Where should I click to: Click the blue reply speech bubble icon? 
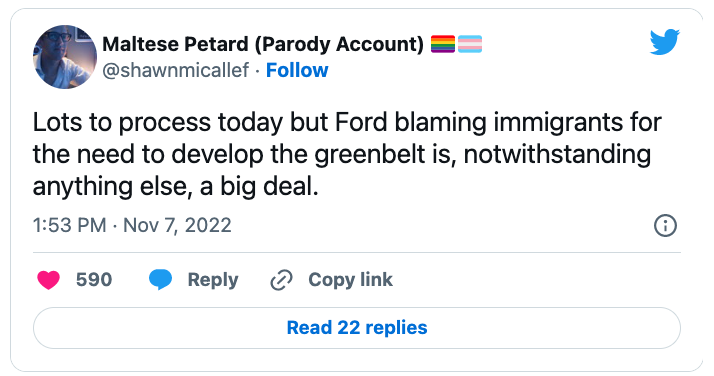pyautogui.click(x=160, y=279)
